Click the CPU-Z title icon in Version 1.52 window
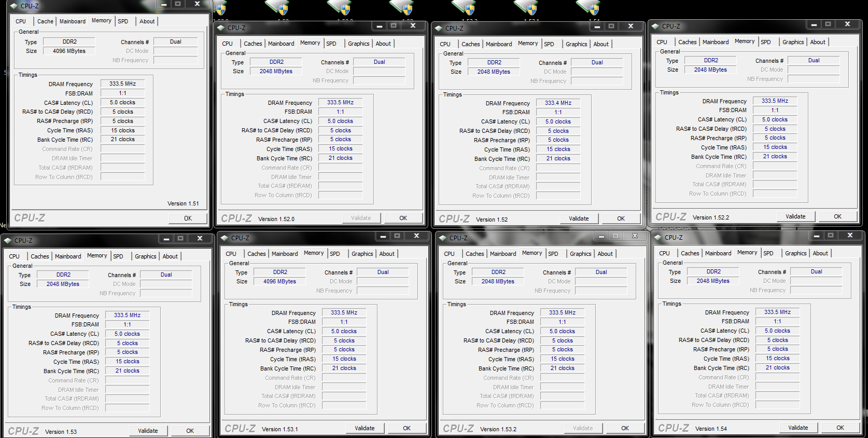Screen dimensions: 868x438 pos(439,29)
